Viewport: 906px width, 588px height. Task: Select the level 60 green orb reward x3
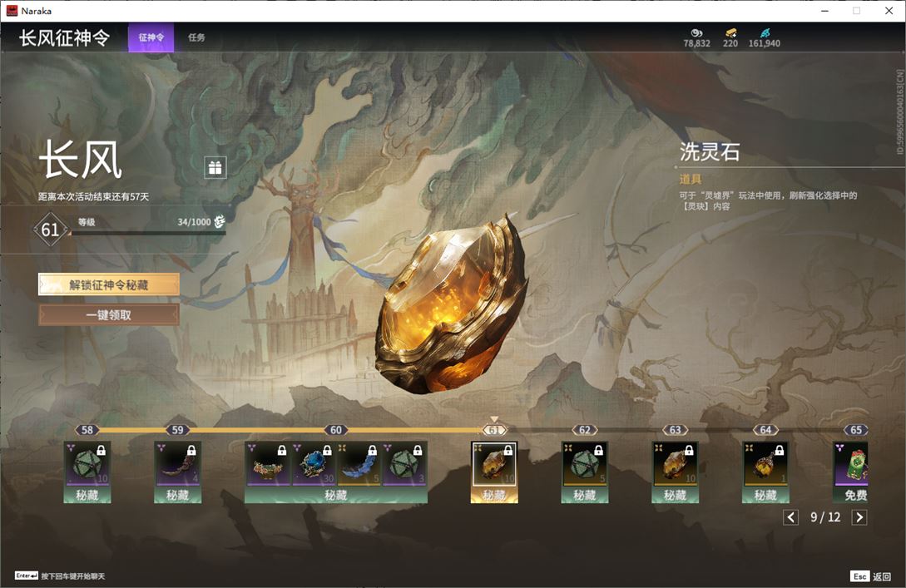[x=403, y=464]
